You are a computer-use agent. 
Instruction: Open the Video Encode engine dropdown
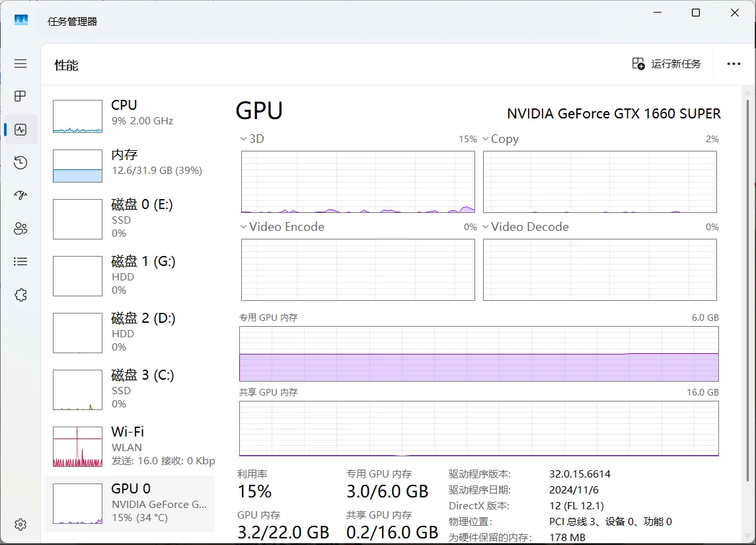coord(243,227)
